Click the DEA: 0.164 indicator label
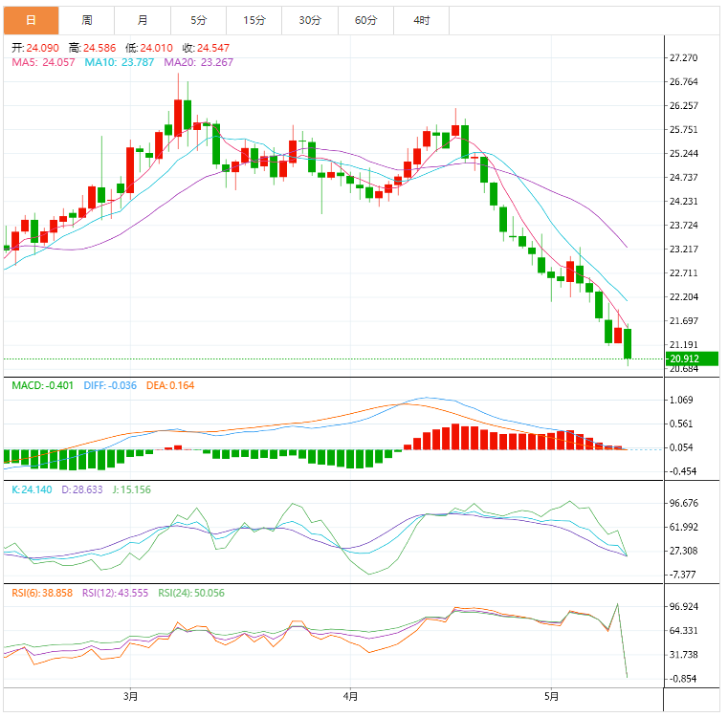 click(170, 385)
